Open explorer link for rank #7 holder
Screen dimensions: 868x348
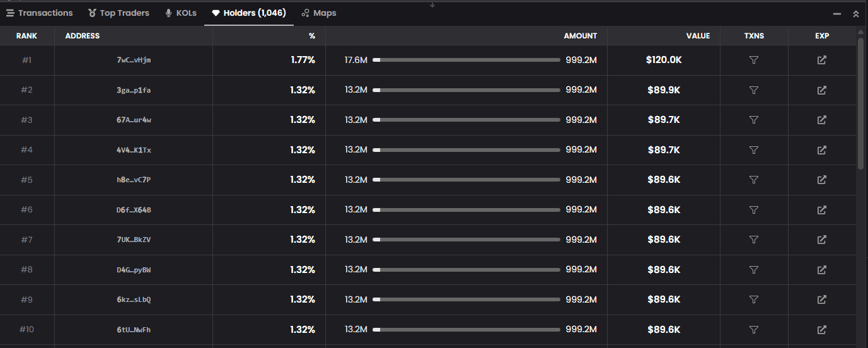821,240
